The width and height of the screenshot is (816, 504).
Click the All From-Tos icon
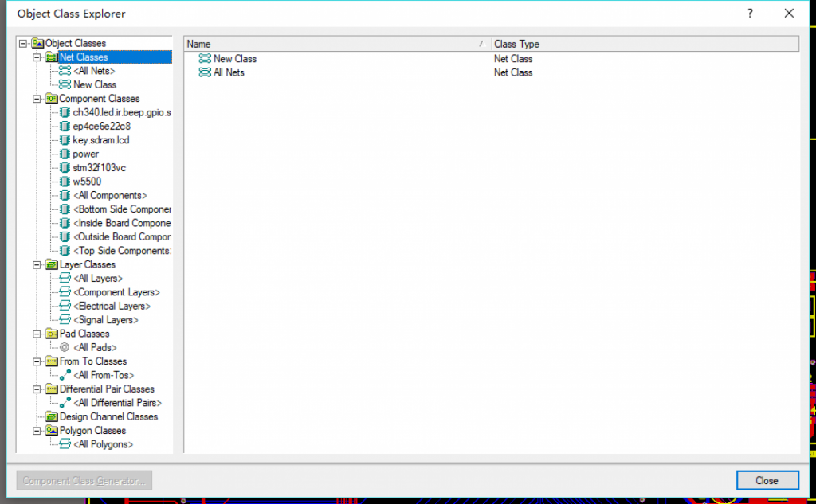[x=65, y=375]
